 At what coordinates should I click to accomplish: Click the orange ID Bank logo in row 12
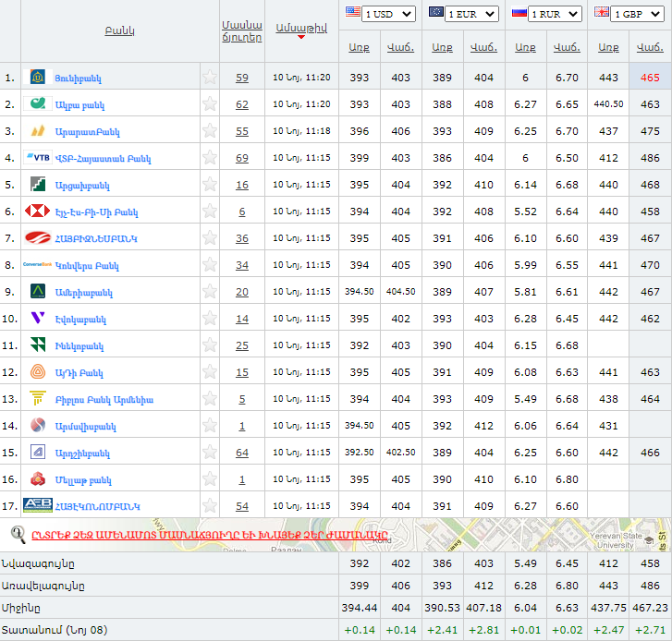click(38, 371)
